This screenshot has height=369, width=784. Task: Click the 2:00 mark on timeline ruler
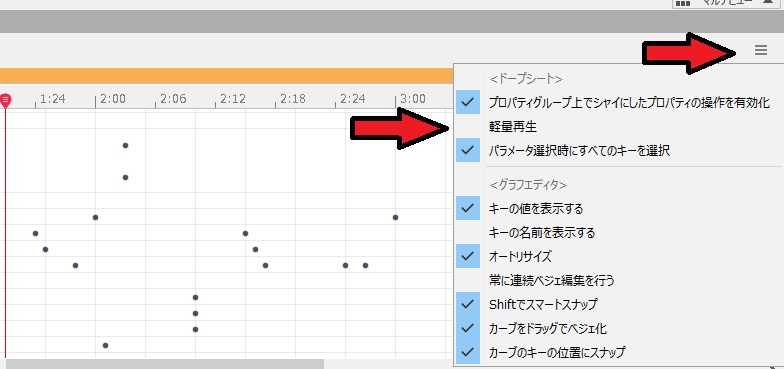pyautogui.click(x=113, y=98)
